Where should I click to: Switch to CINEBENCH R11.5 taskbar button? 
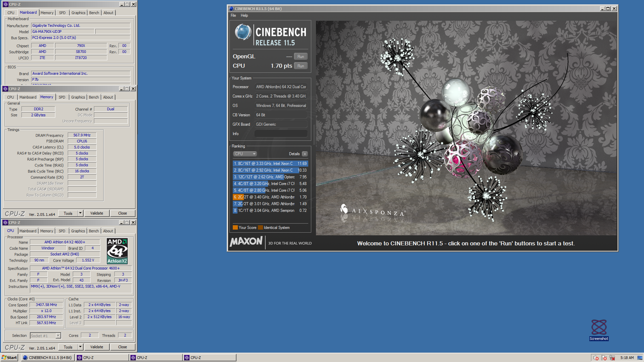(48, 358)
